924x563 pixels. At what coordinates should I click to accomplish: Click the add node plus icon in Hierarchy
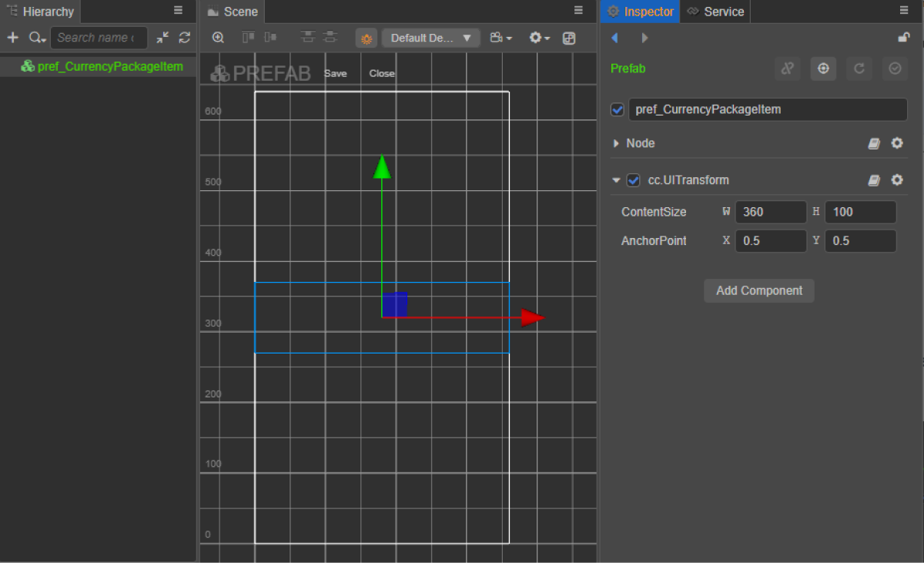(12, 38)
